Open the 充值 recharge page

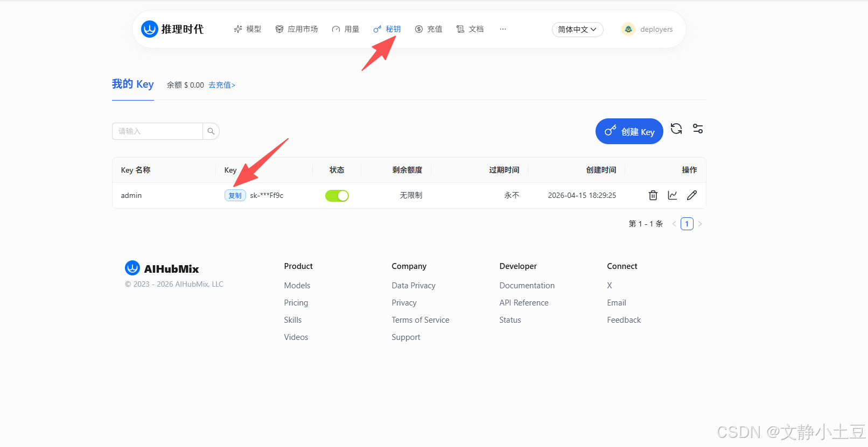pos(429,29)
